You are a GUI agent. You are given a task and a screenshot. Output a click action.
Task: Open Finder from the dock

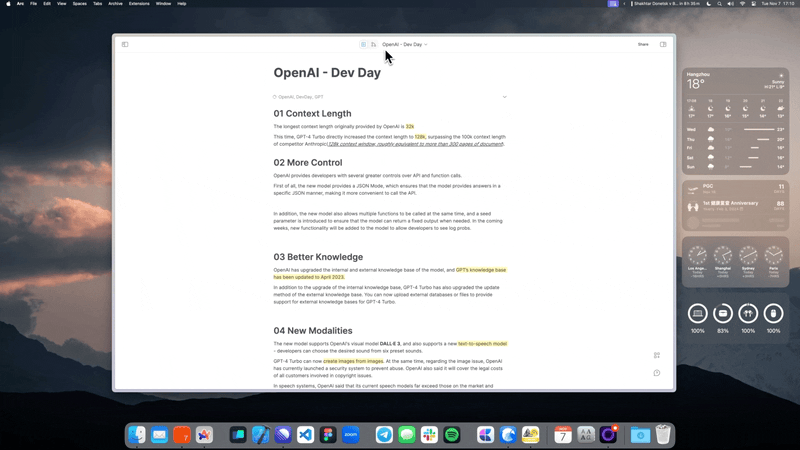(x=137, y=435)
